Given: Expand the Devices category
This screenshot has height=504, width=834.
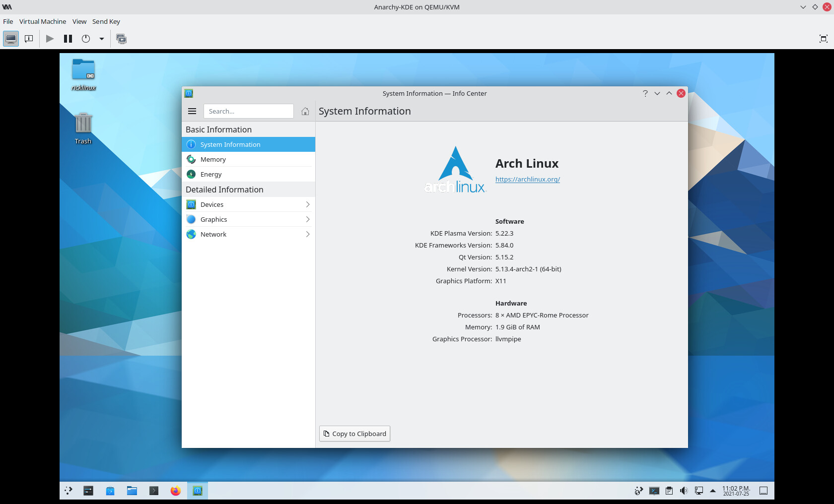Looking at the screenshot, I should tap(248, 204).
